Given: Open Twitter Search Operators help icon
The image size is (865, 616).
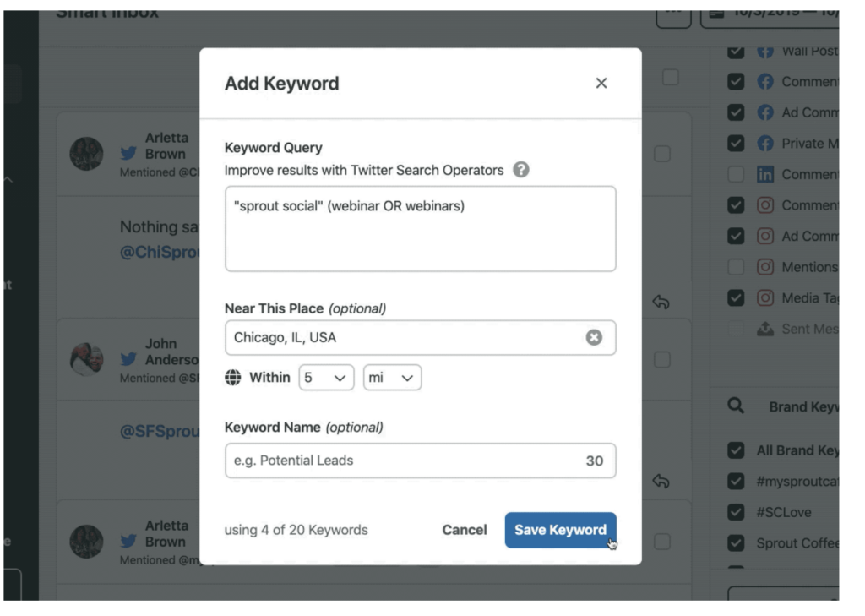Looking at the screenshot, I should (520, 170).
